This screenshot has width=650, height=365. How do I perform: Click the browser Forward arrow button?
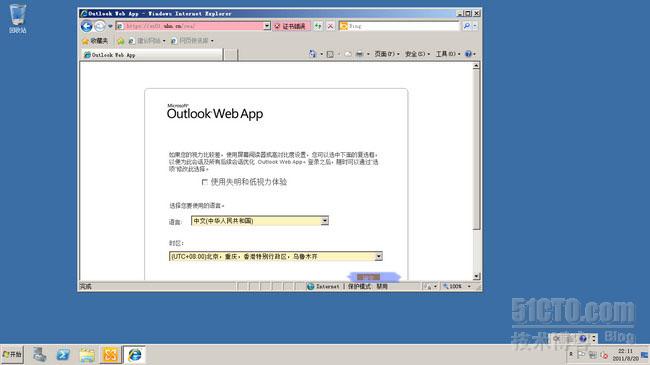tap(100, 27)
